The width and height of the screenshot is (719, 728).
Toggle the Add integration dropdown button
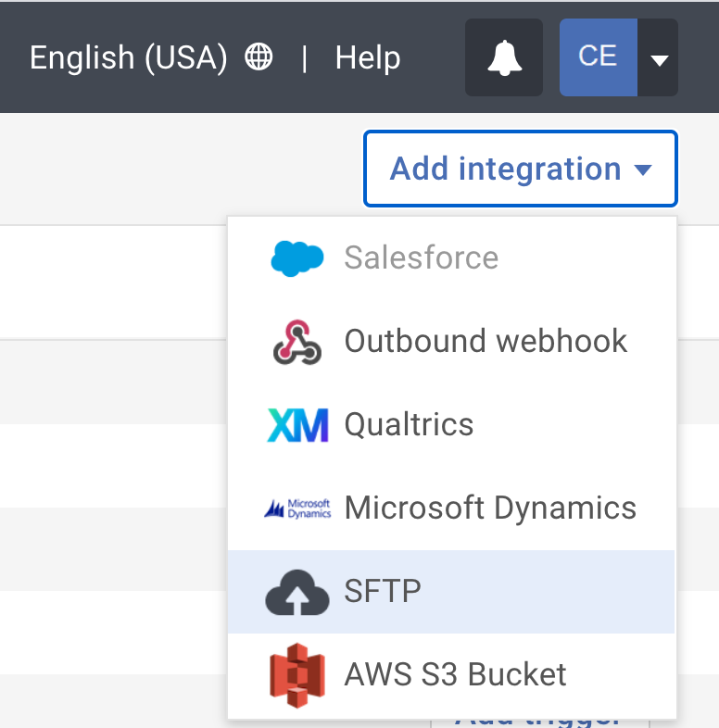point(521,169)
